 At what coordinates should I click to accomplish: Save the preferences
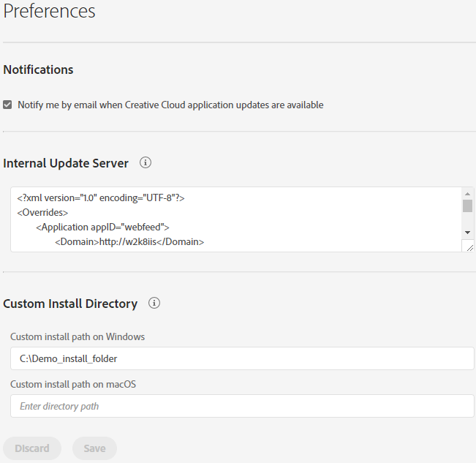coord(94,448)
